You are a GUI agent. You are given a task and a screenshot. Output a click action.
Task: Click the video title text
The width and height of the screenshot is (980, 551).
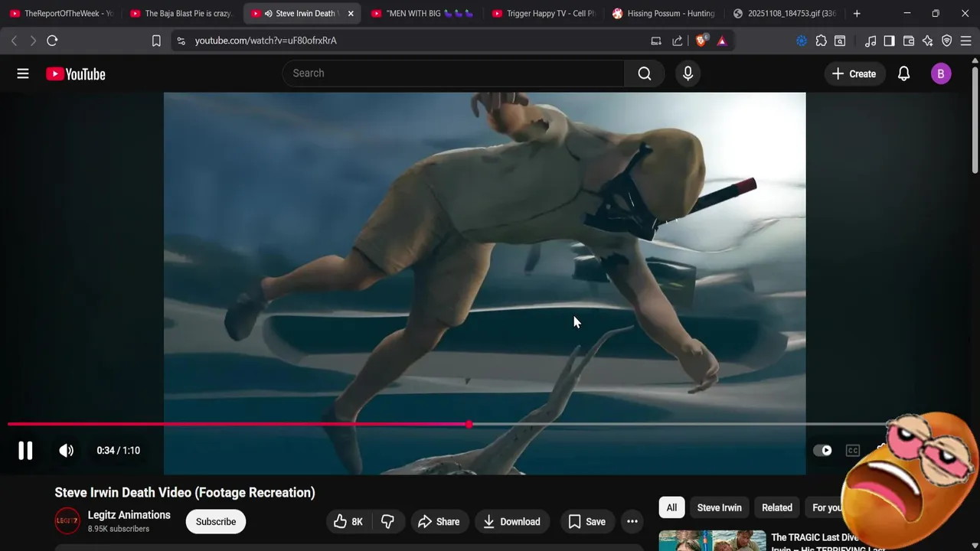click(185, 493)
